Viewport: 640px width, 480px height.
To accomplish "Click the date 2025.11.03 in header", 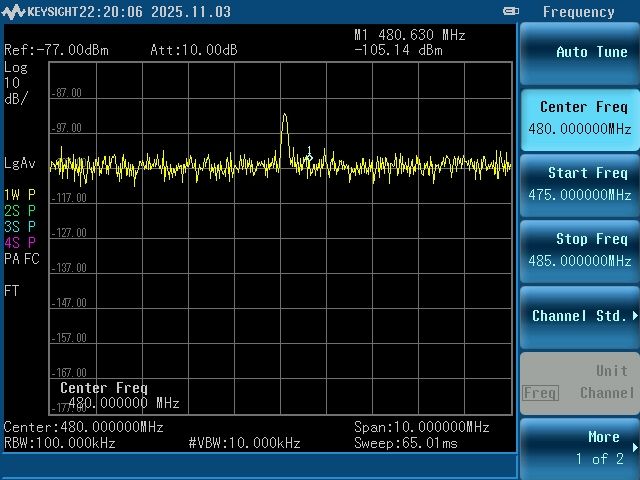I will coord(191,12).
